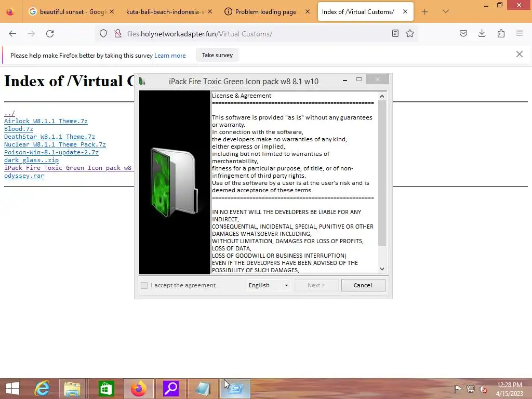Check the 'I accept the agreement' checkbox
Screen dimensions: 532x399
coord(144,285)
